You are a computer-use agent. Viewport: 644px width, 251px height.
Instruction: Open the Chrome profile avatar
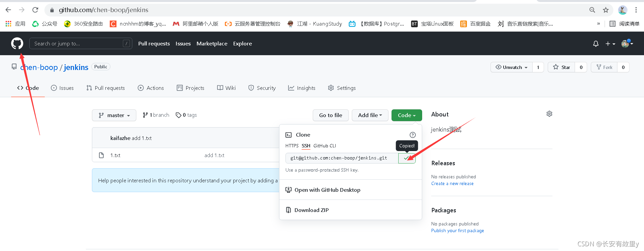622,10
